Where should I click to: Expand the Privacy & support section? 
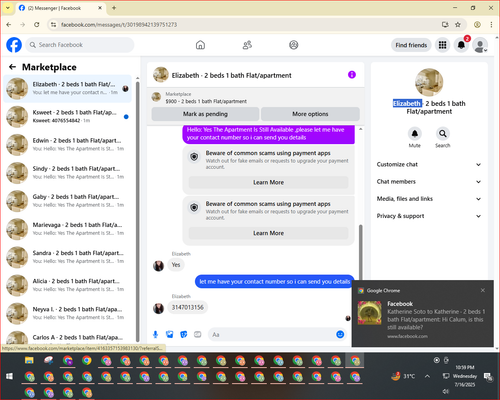429,216
